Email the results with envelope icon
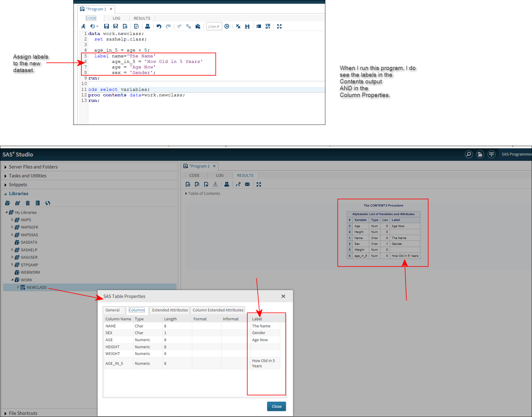This screenshot has height=417, width=532. click(247, 184)
